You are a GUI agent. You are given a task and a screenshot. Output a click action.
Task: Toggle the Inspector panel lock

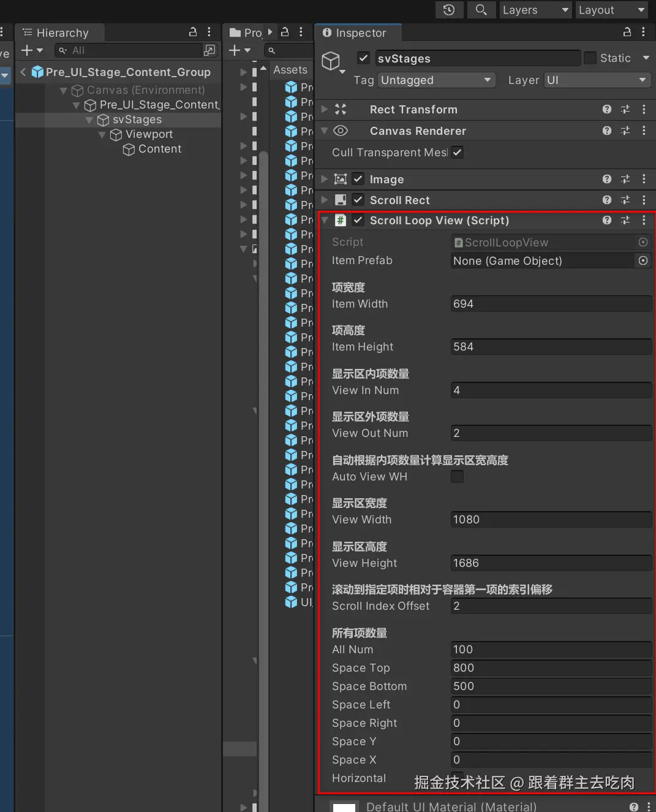(x=627, y=32)
